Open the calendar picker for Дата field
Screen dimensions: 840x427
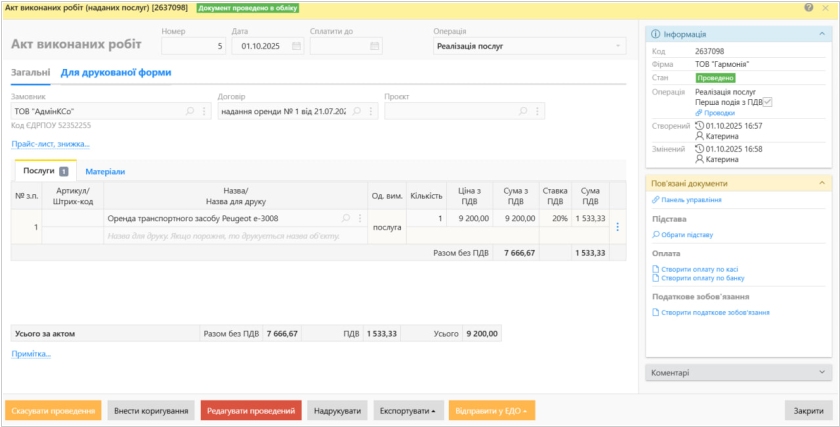point(295,46)
